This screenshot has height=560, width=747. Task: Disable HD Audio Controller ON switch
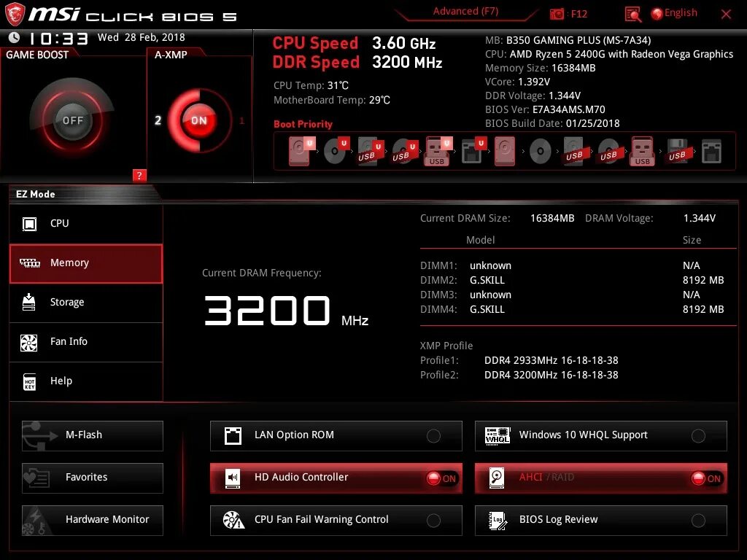[x=441, y=478]
